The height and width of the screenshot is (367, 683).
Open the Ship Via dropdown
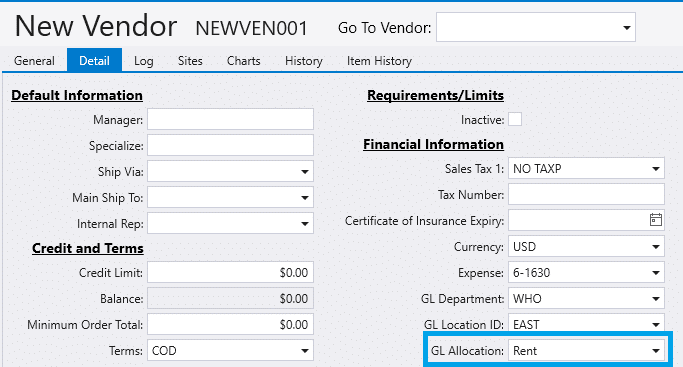(x=304, y=172)
